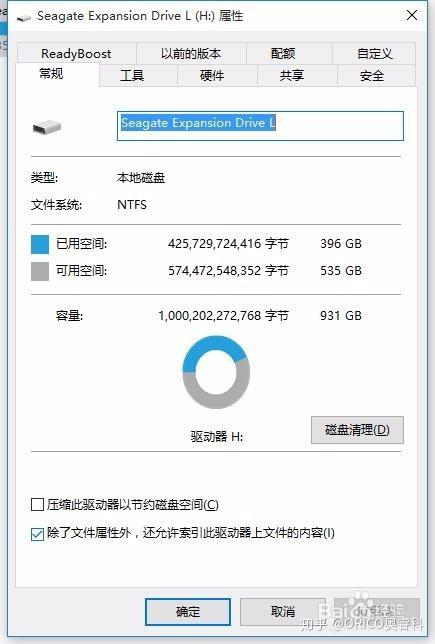Click the drive icon in the title bar
This screenshot has height=644, width=435.
[x=23, y=17]
